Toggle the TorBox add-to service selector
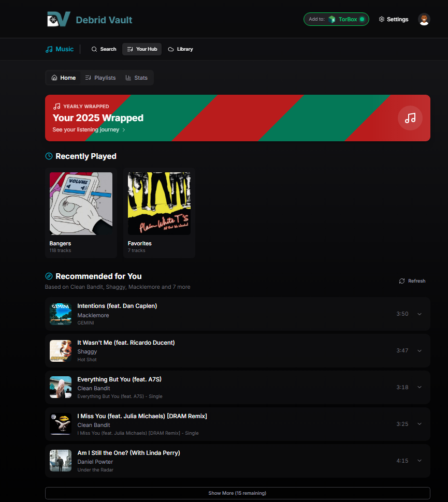 tap(336, 19)
